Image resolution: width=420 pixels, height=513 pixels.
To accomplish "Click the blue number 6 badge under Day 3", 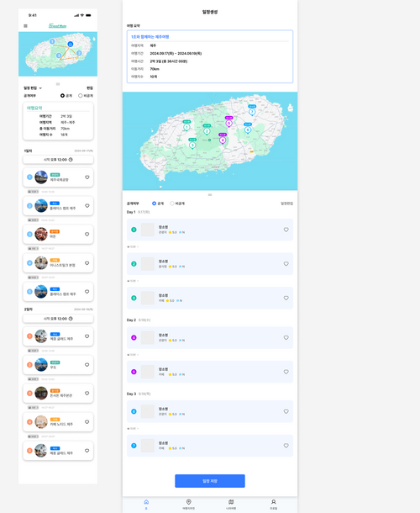I will tap(134, 411).
